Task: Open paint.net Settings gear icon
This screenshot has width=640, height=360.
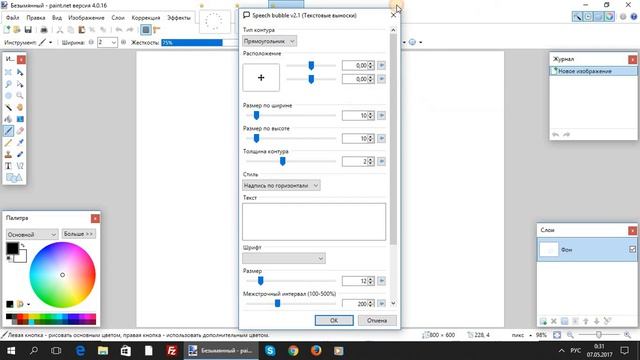Action: (x=623, y=17)
